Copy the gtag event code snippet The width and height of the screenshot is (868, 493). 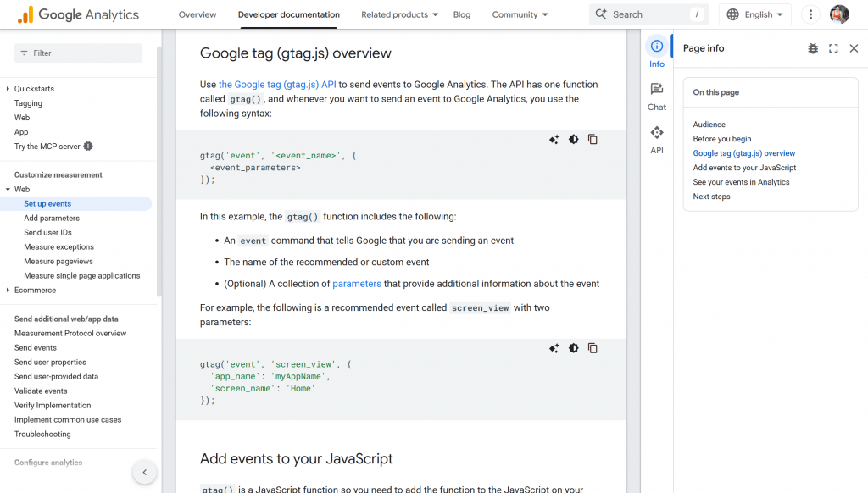593,139
